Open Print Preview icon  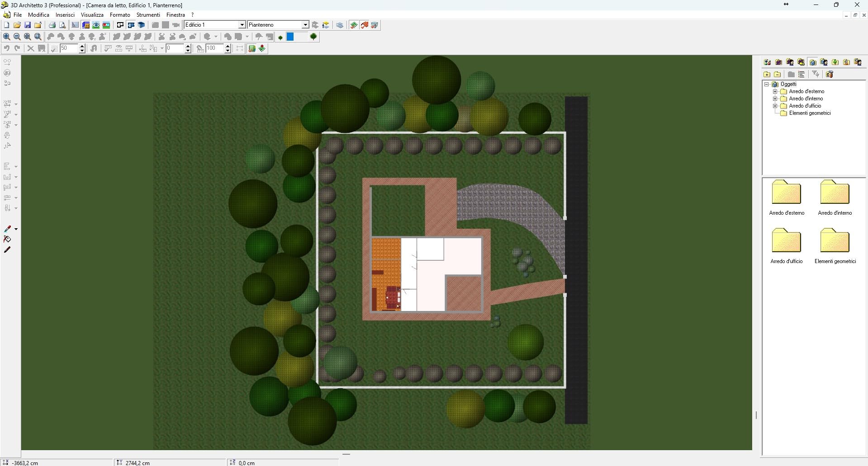62,25
